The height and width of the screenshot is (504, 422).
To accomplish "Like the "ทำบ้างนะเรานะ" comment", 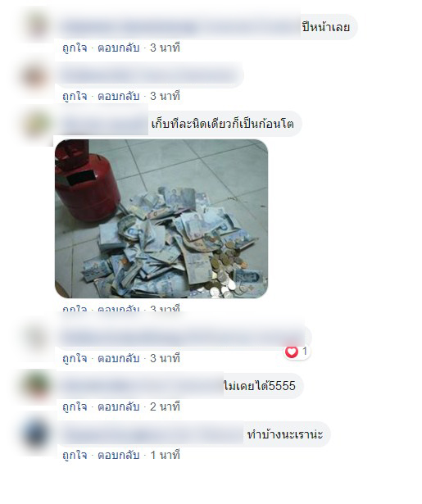I will click(75, 455).
